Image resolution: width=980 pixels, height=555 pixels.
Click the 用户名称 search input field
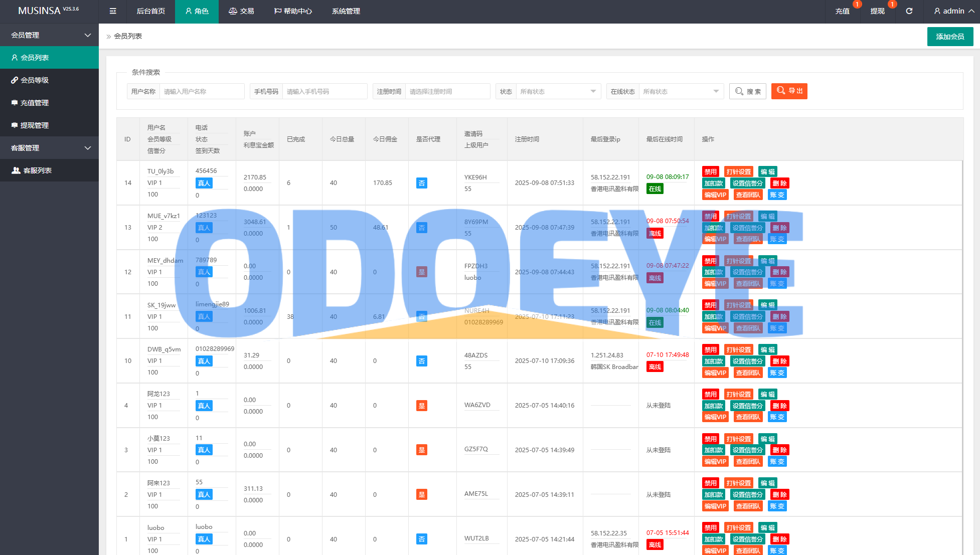pos(202,91)
